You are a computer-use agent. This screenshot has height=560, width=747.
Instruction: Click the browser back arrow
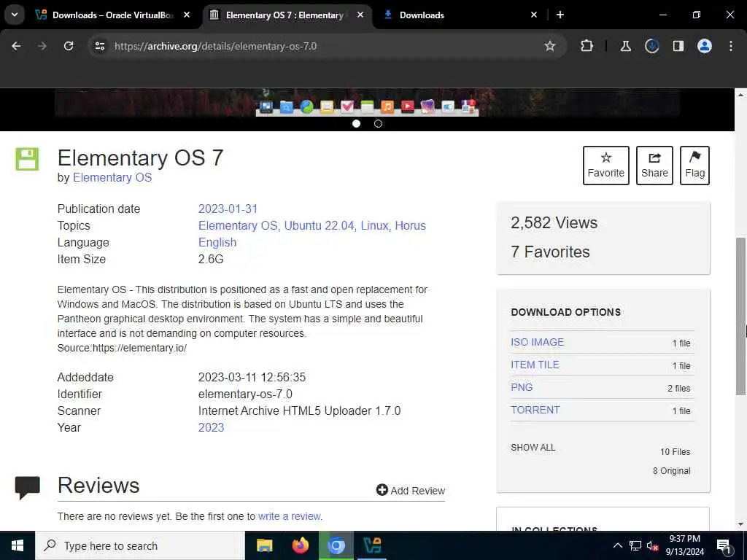[16, 46]
